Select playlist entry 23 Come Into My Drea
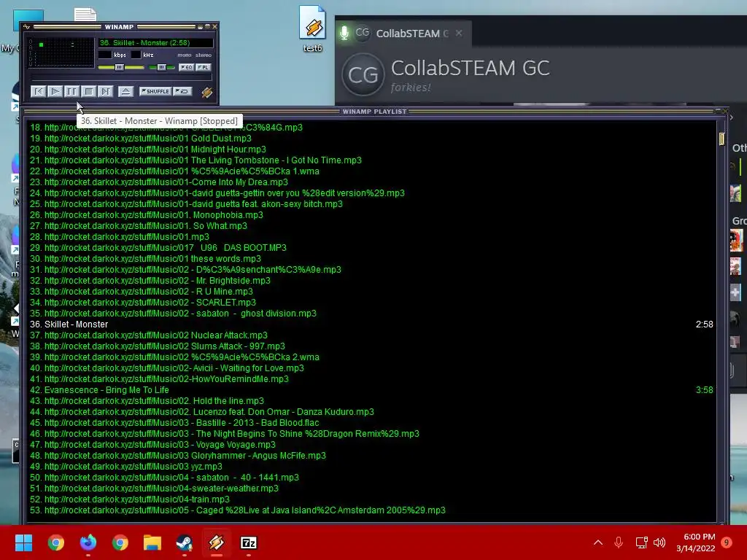The height and width of the screenshot is (560, 747). 371,182
